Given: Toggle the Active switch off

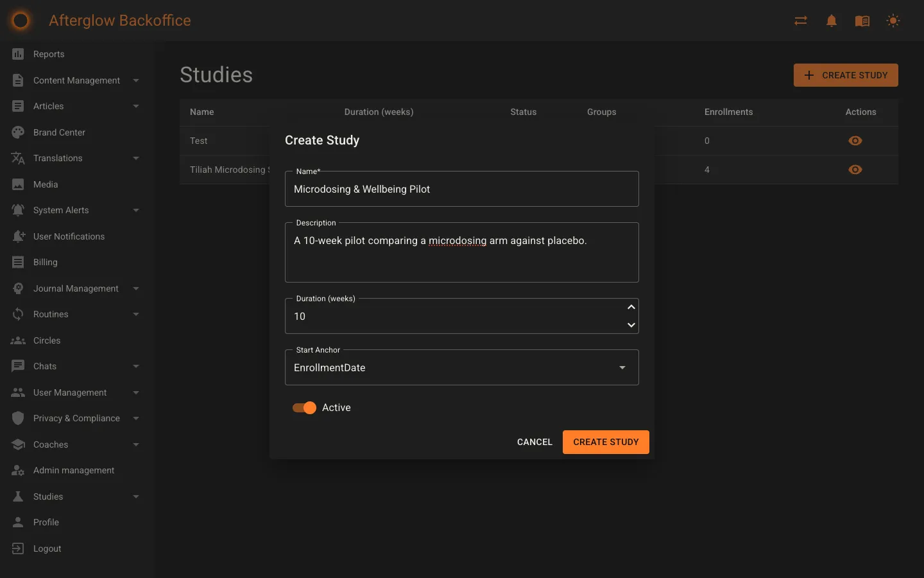Looking at the screenshot, I should [x=304, y=408].
